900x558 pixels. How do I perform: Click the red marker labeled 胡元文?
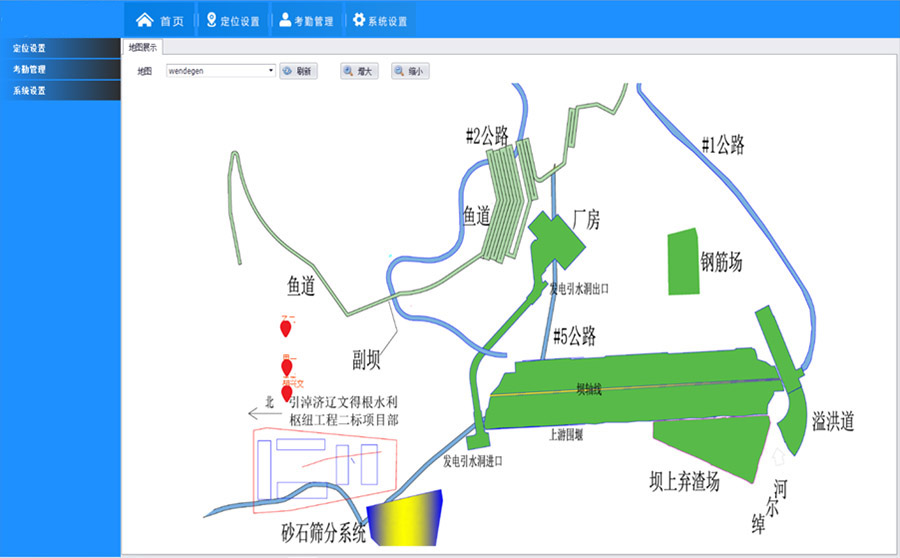288,392
